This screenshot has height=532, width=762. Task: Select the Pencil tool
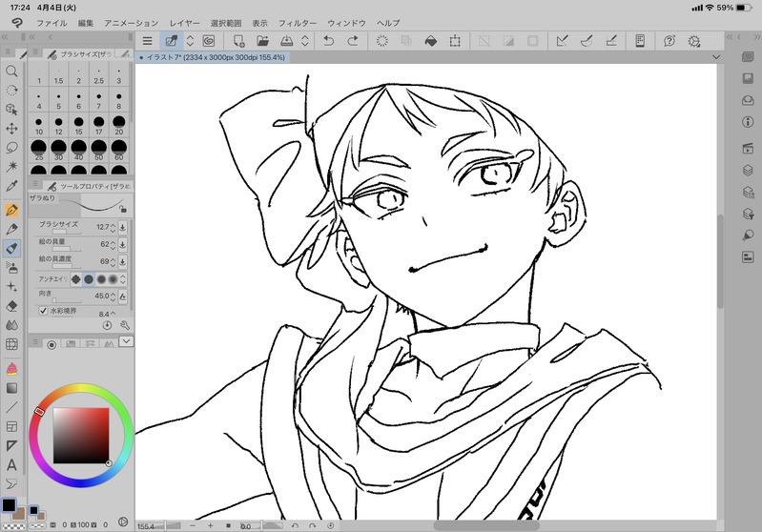[11, 229]
